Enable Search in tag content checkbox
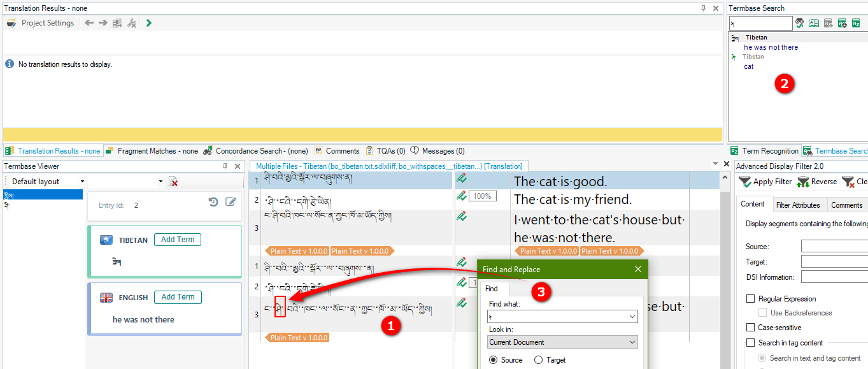This screenshot has width=868, height=369. 750,343
